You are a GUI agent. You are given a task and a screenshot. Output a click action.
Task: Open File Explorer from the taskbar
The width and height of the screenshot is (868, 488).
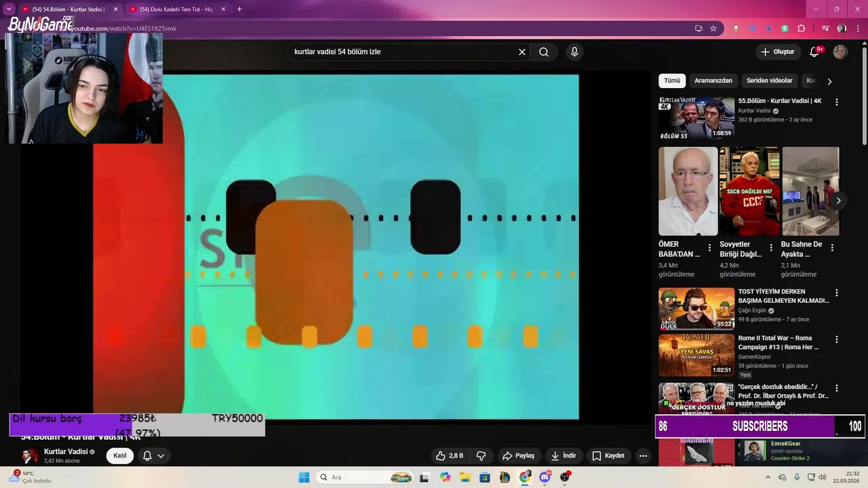pos(465,477)
